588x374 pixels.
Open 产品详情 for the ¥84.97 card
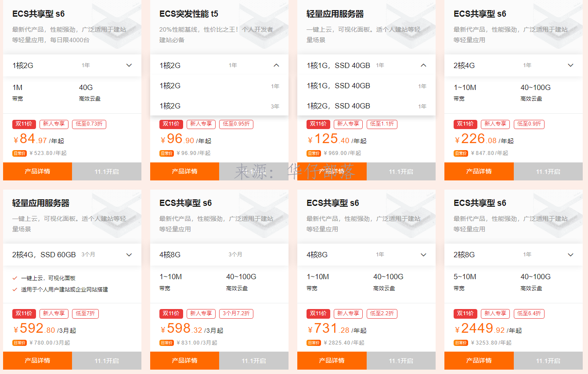click(37, 171)
